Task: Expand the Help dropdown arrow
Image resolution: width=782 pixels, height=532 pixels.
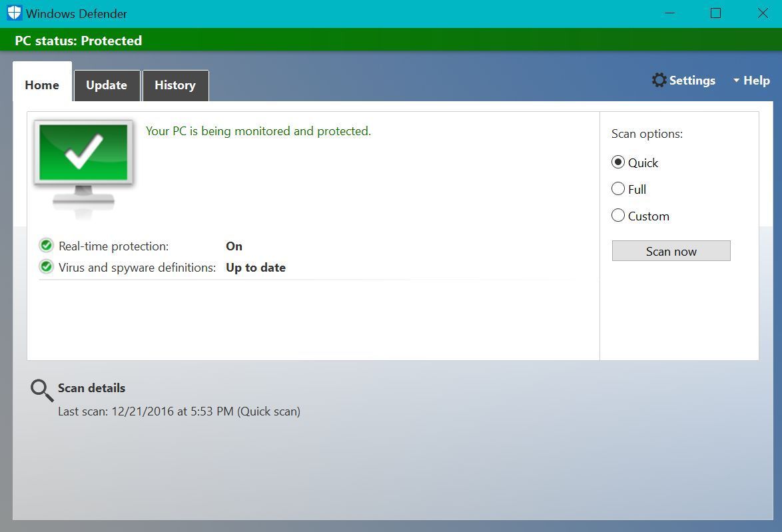Action: (736, 81)
